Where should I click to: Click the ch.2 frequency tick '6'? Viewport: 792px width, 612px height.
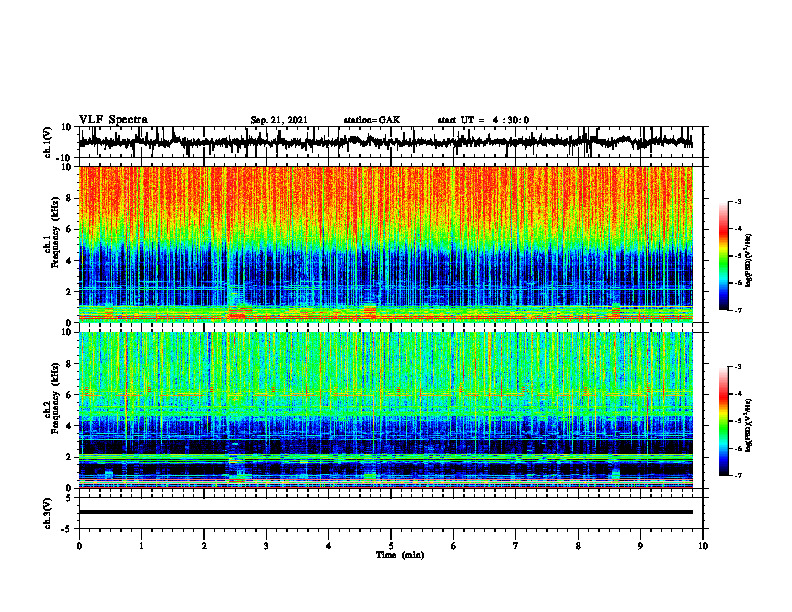tap(69, 395)
